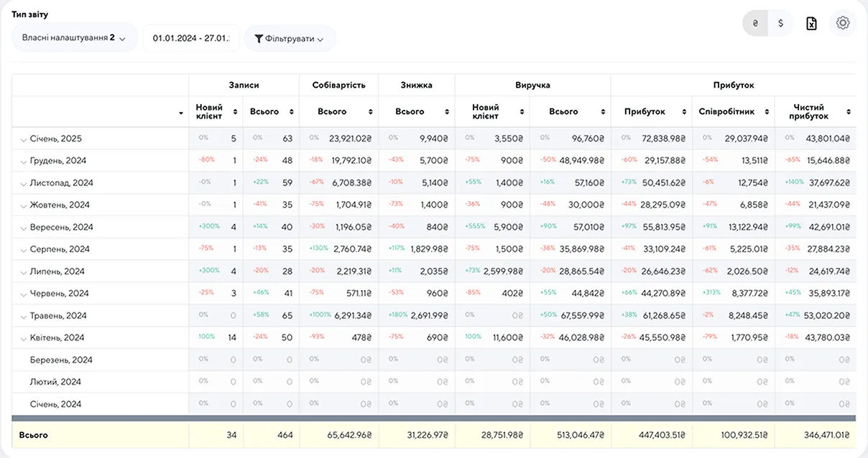Expand the Вересень, 2024 row
The image size is (868, 458).
pos(24,228)
